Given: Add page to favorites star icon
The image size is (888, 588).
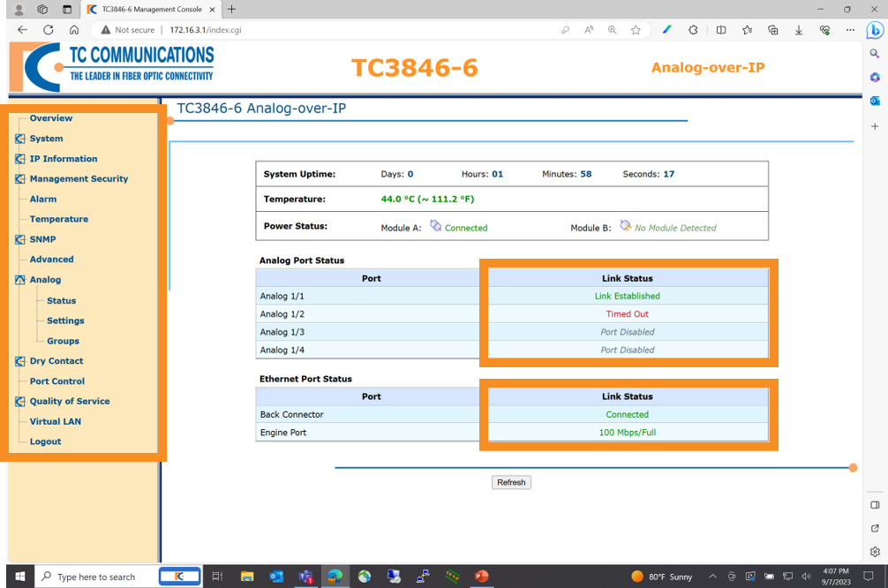Looking at the screenshot, I should [636, 29].
